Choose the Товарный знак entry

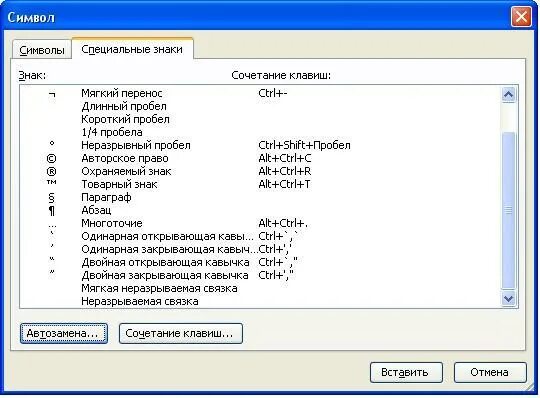[x=260, y=184]
